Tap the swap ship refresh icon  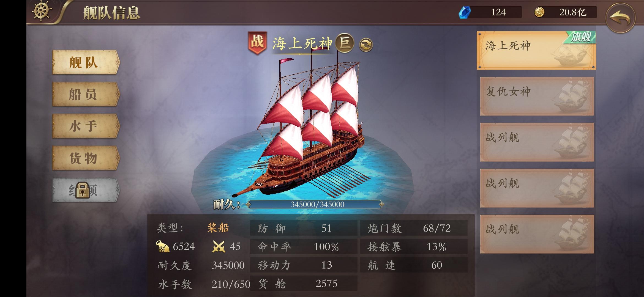pyautogui.click(x=366, y=45)
